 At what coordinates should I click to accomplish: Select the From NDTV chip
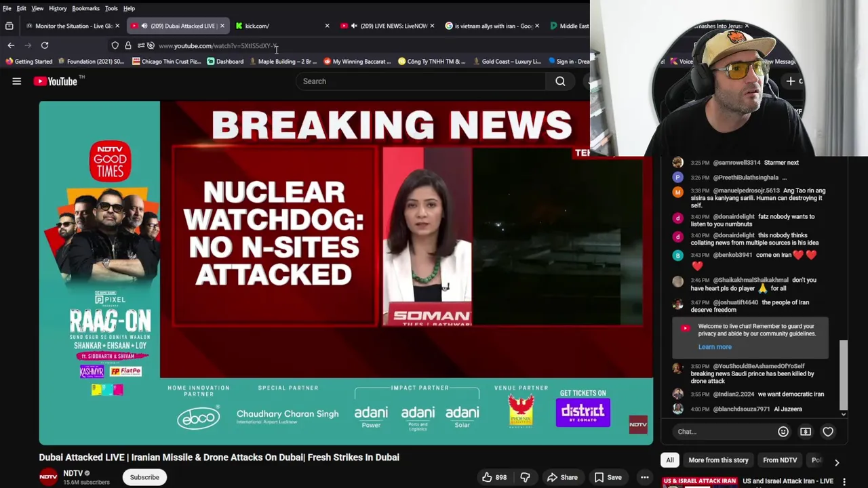(x=780, y=460)
